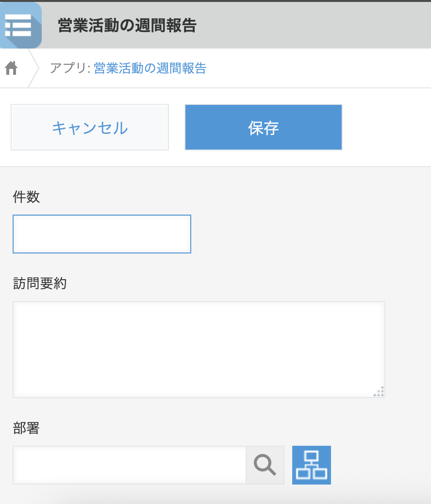Image resolution: width=431 pixels, height=504 pixels.
Task: Go to the portal via the home icon
Action: (x=11, y=68)
